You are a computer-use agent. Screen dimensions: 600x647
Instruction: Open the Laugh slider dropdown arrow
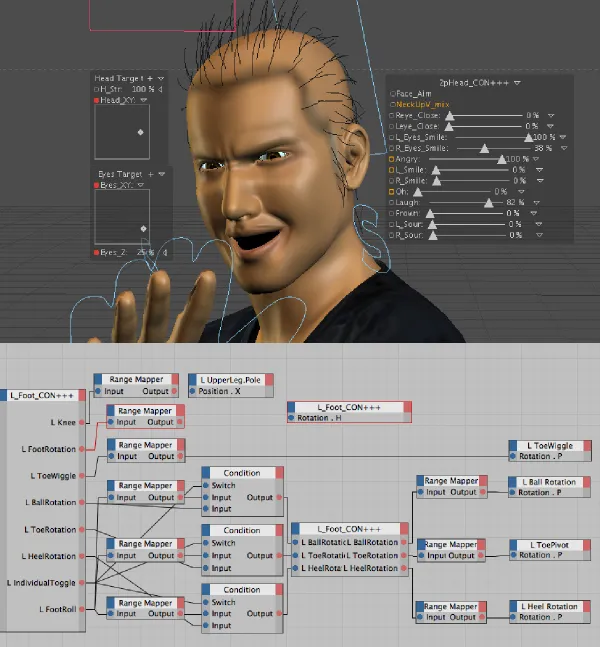click(536, 203)
